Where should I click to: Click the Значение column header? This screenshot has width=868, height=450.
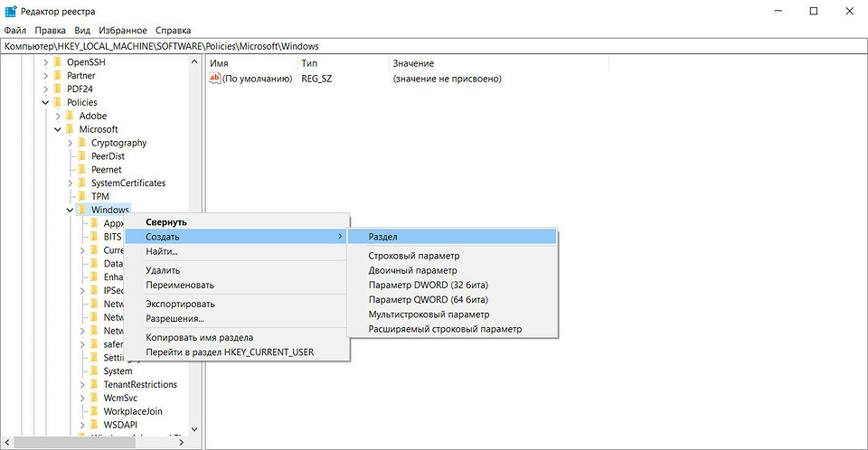pyautogui.click(x=413, y=63)
